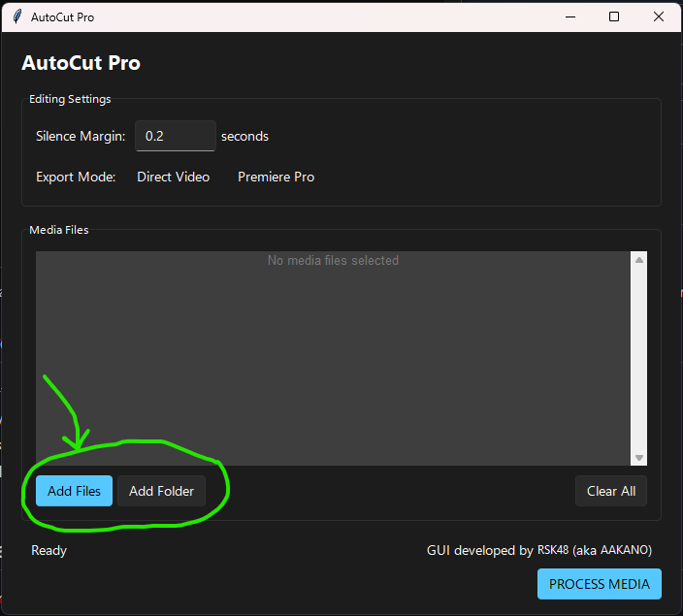Click the 'Editing Settings' group label
The width and height of the screenshot is (683, 616).
(70, 99)
